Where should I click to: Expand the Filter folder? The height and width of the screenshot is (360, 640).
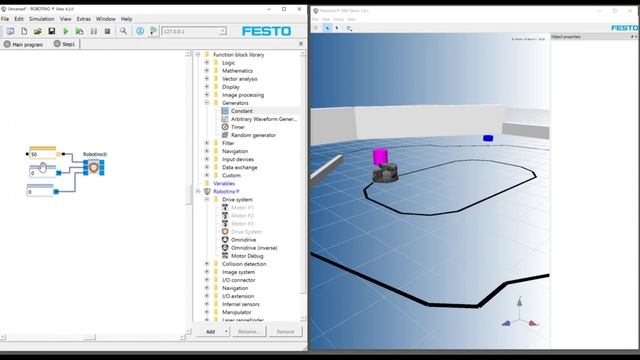point(207,143)
